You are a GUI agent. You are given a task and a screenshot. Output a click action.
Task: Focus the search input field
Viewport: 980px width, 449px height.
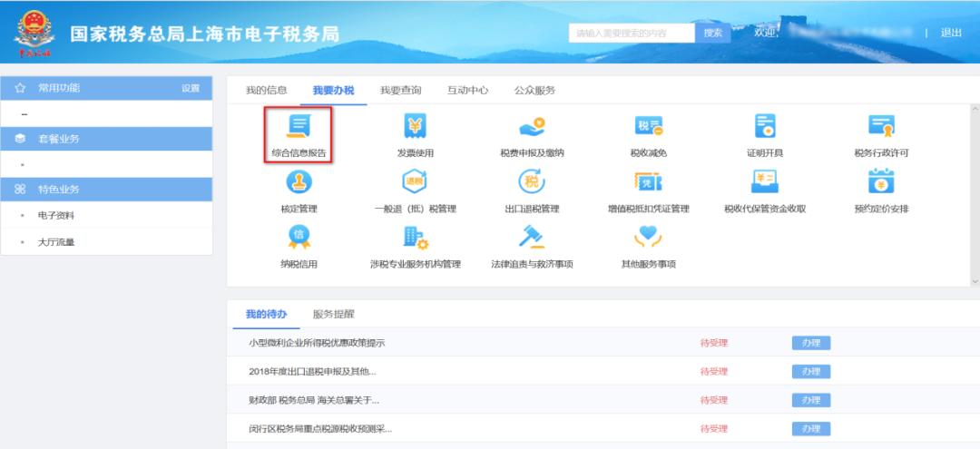tap(632, 33)
